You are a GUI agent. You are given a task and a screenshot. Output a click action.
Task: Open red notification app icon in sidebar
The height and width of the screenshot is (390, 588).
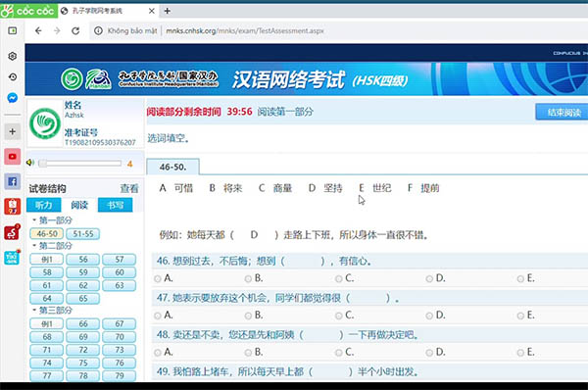(12, 232)
